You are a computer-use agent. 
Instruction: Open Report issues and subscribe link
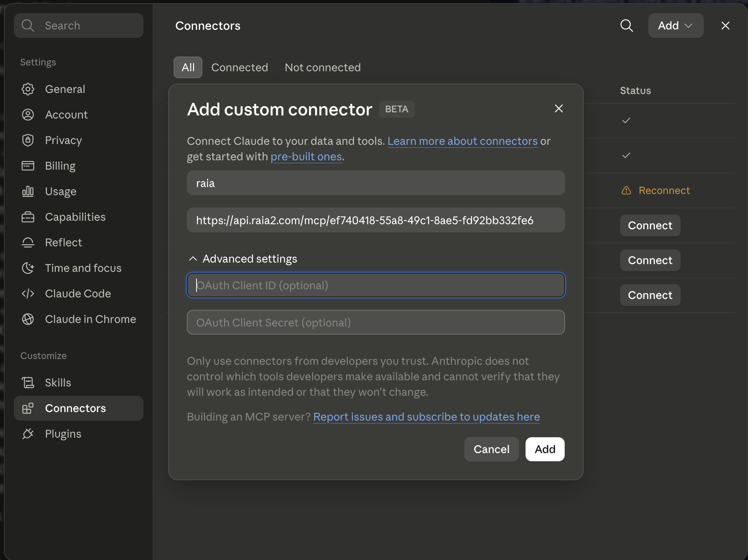(426, 417)
